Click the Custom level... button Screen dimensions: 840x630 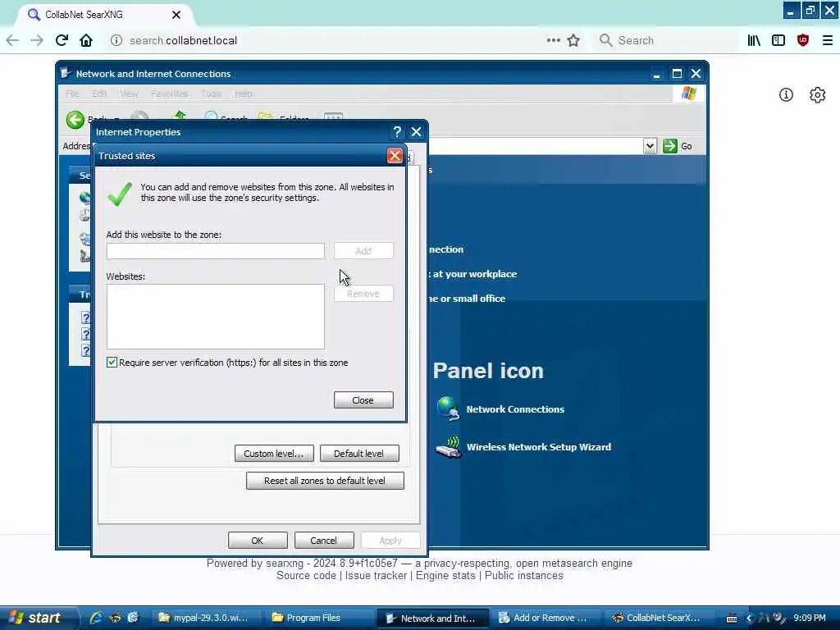tap(274, 453)
